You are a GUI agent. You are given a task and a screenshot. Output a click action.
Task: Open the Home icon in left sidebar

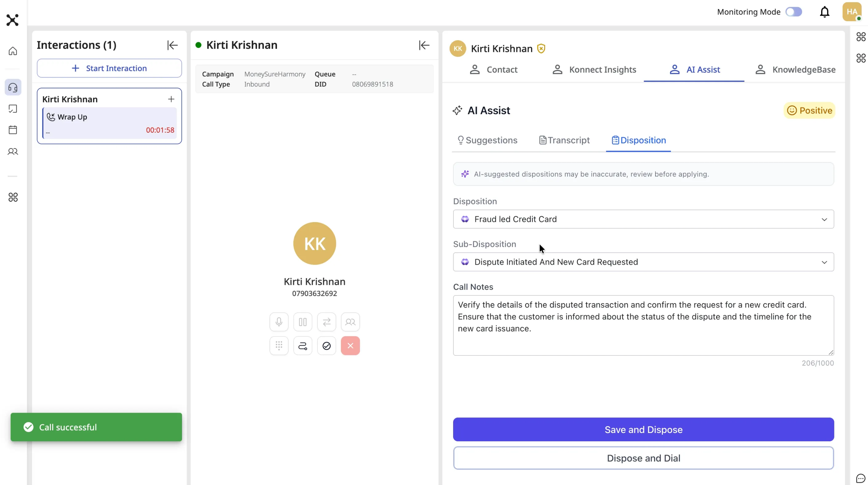13,51
